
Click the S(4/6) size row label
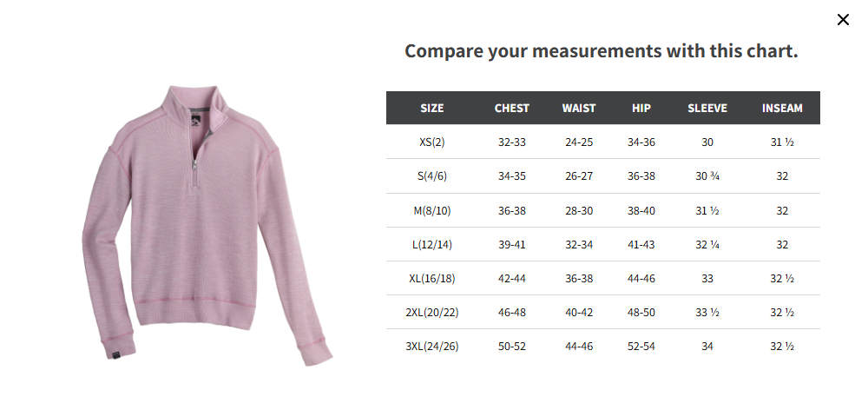coord(431,176)
